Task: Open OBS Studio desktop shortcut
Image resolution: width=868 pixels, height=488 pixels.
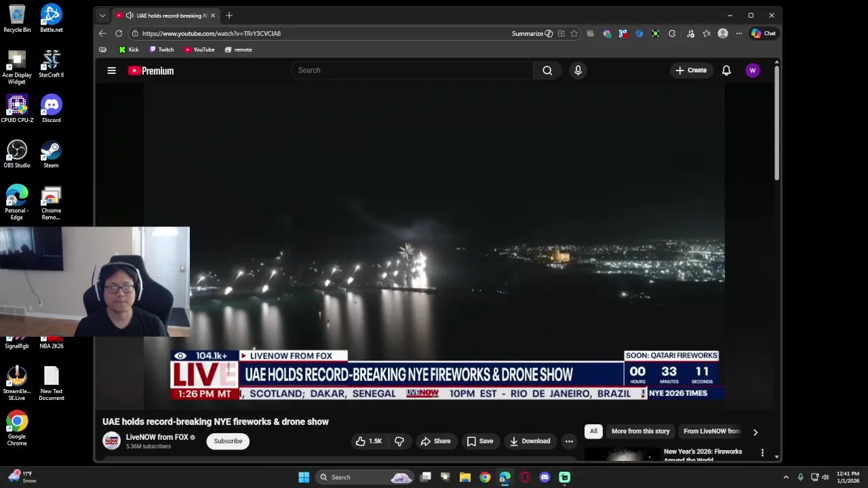Action: (17, 154)
